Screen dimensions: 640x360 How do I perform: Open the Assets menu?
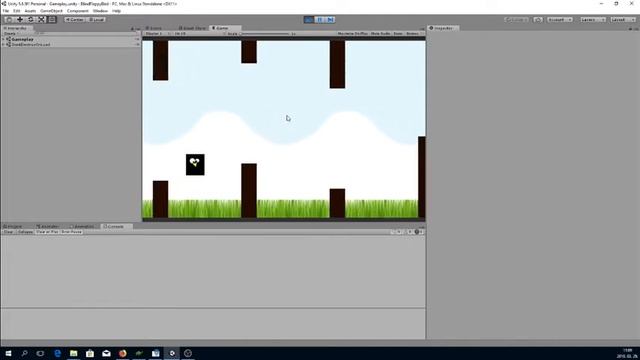tap(30, 11)
